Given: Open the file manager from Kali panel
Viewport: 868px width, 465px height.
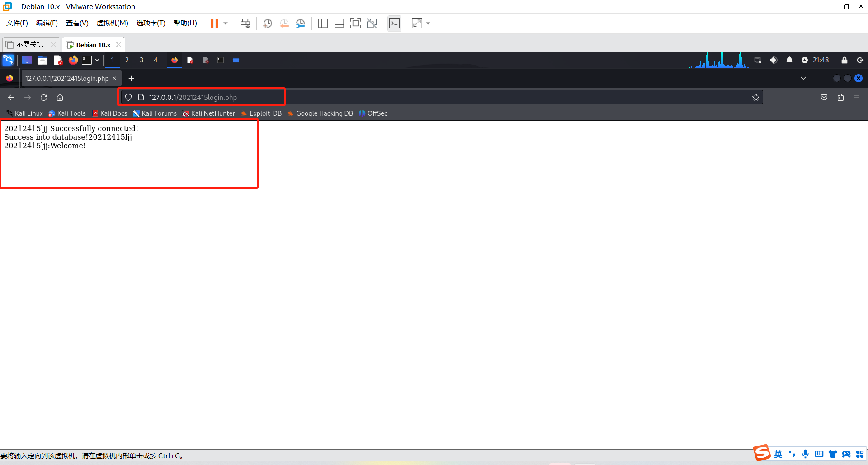Looking at the screenshot, I should [42, 60].
